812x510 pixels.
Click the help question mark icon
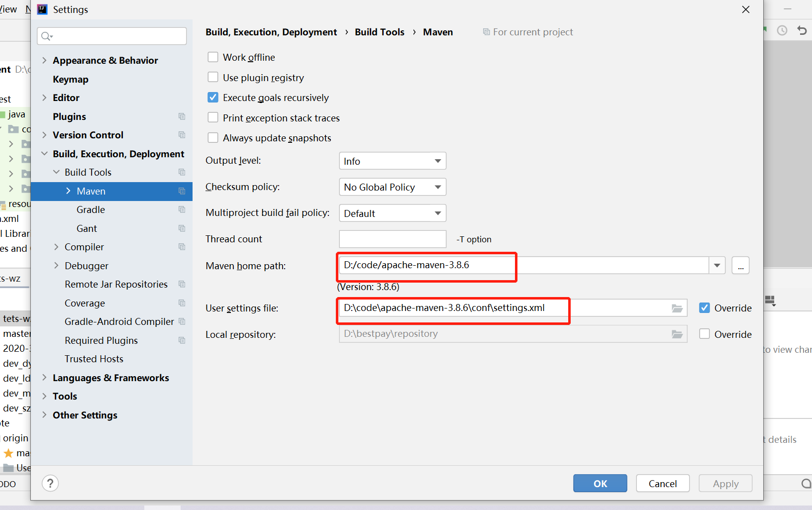(50, 483)
